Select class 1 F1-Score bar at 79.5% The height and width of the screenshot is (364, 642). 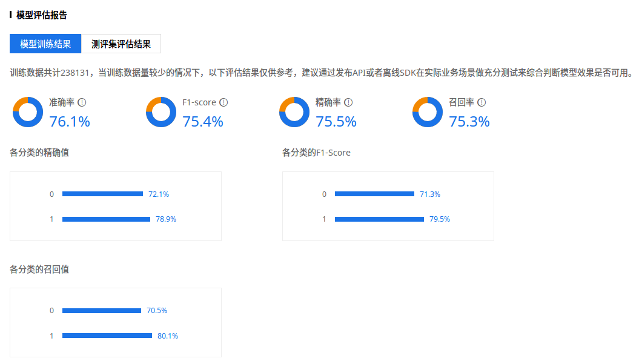[379, 219]
